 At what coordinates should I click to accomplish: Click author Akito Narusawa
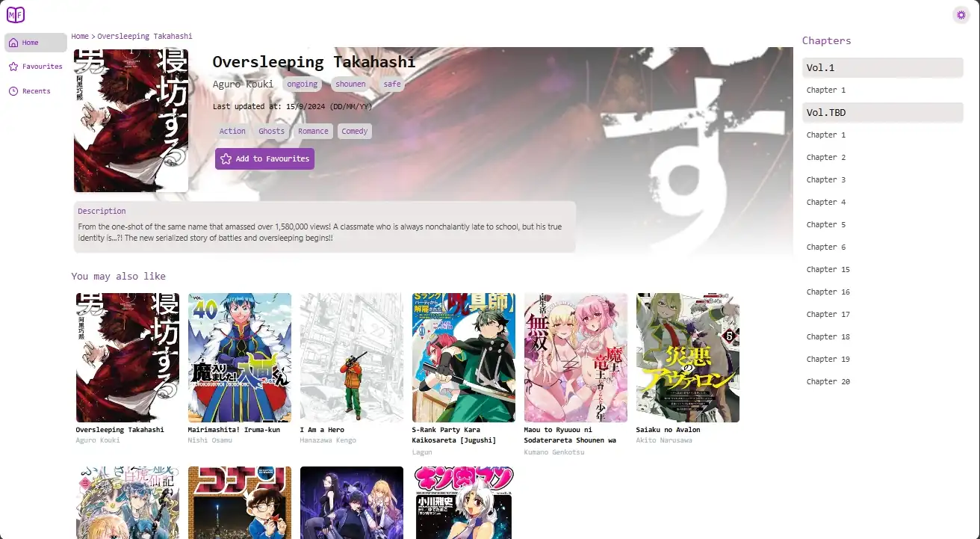click(664, 440)
